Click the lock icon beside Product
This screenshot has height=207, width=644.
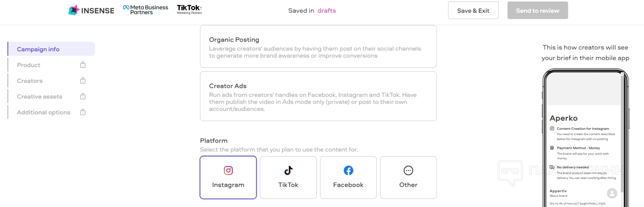[x=83, y=65]
